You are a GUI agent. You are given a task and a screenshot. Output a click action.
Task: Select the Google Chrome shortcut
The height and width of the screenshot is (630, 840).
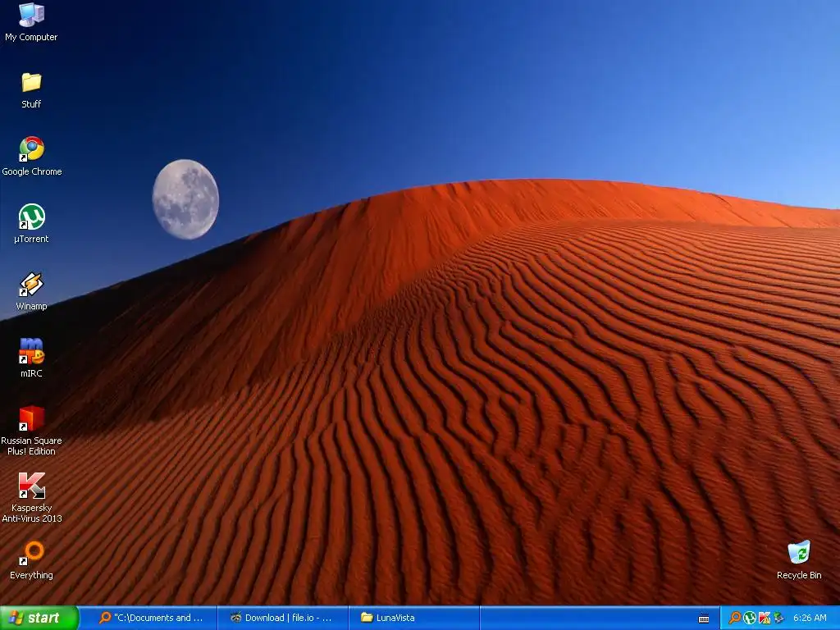point(32,157)
